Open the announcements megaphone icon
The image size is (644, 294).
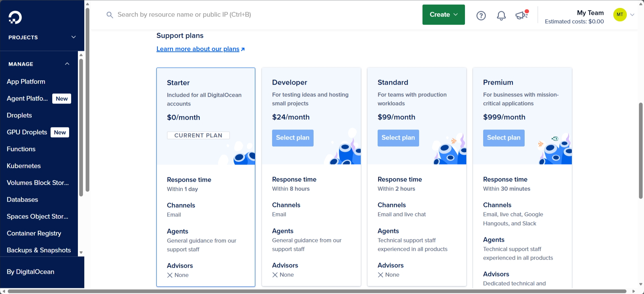point(522,15)
